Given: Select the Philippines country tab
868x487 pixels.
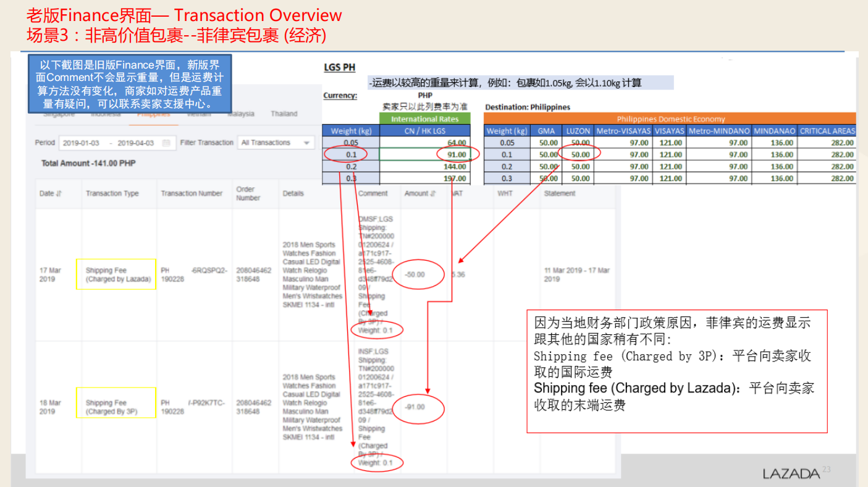Looking at the screenshot, I should pos(154,114).
